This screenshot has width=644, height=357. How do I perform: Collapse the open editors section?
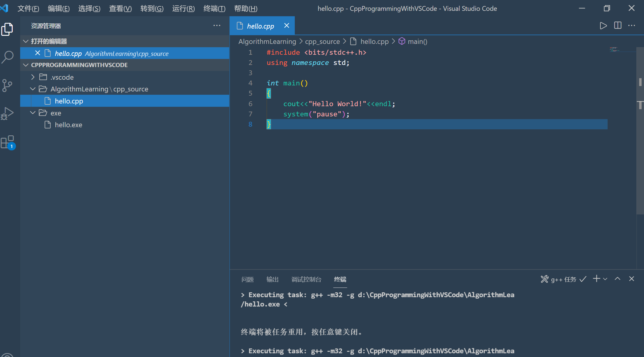[x=26, y=41]
